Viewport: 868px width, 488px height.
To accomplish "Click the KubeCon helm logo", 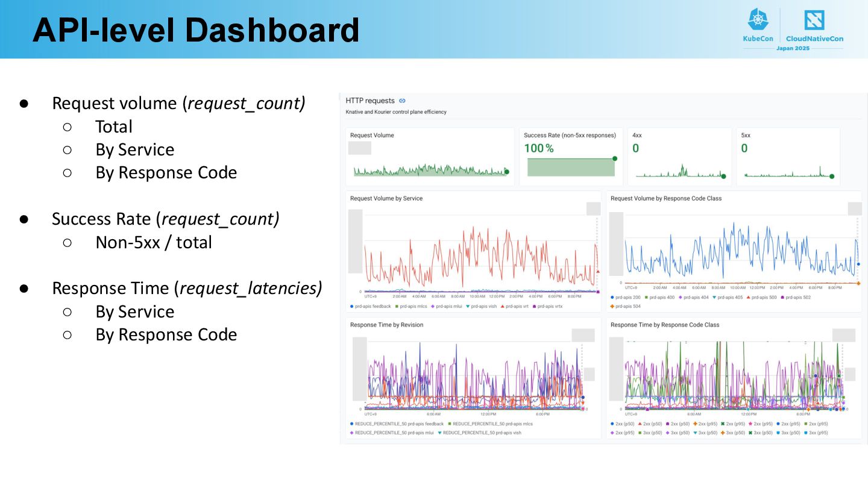I will tap(758, 20).
